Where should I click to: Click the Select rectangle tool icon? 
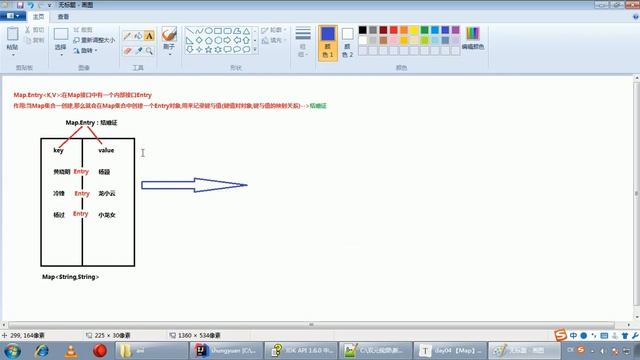click(61, 34)
